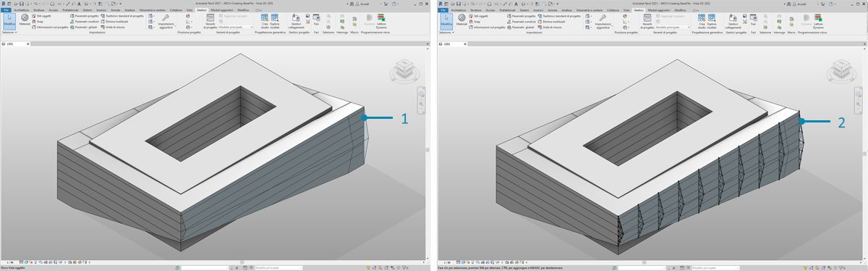868x271 pixels.
Task: Click navigation bar zoom control in left window
Action: click(x=421, y=104)
